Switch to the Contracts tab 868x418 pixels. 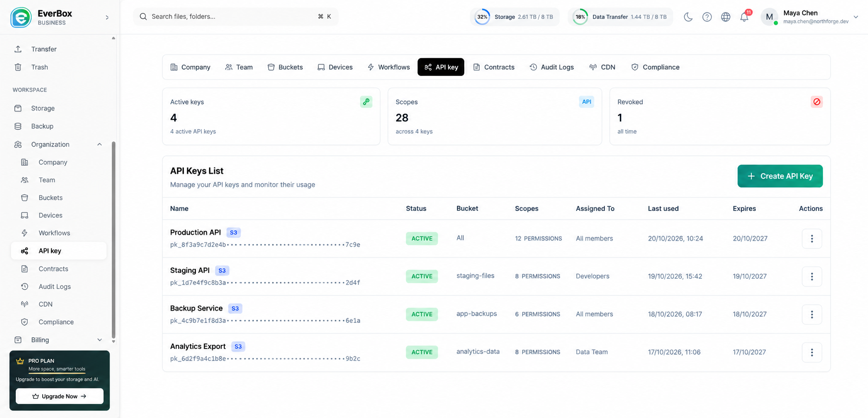coord(494,67)
